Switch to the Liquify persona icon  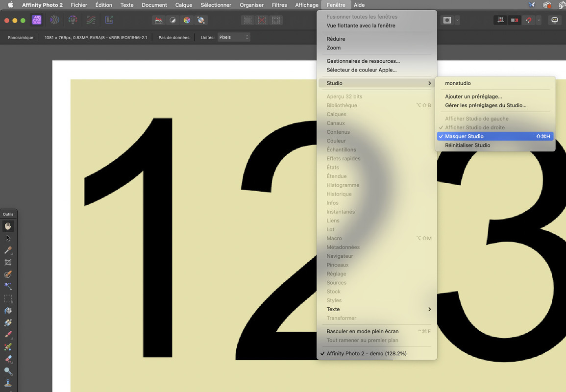click(x=54, y=20)
